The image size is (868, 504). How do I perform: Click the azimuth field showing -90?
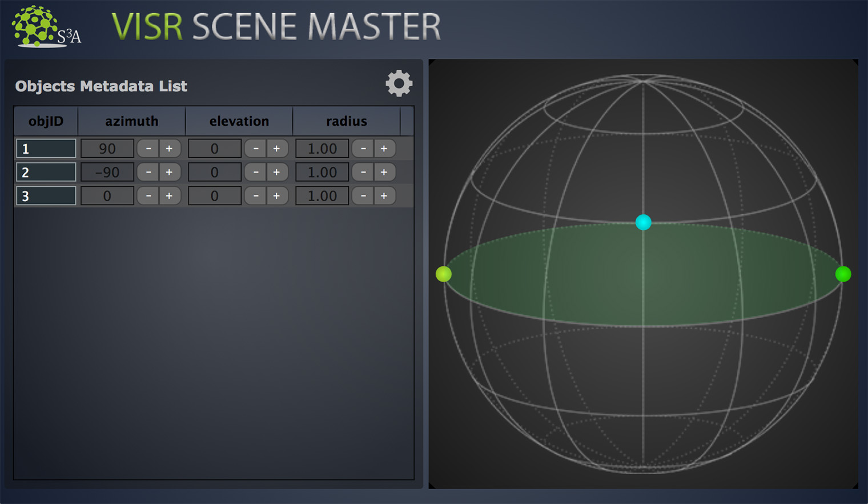point(107,172)
